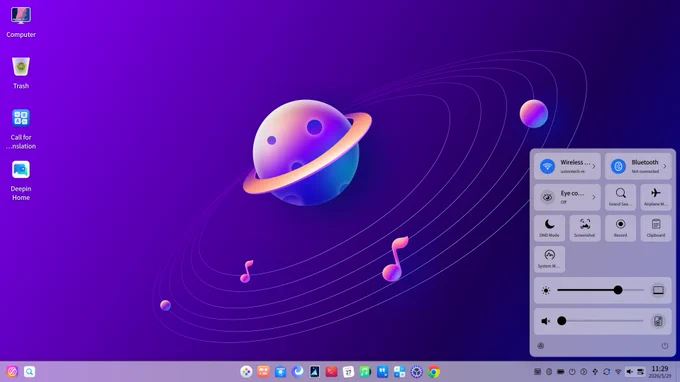Open the calendar icon showing 27
This screenshot has width=680, height=382.
pyautogui.click(x=348, y=372)
